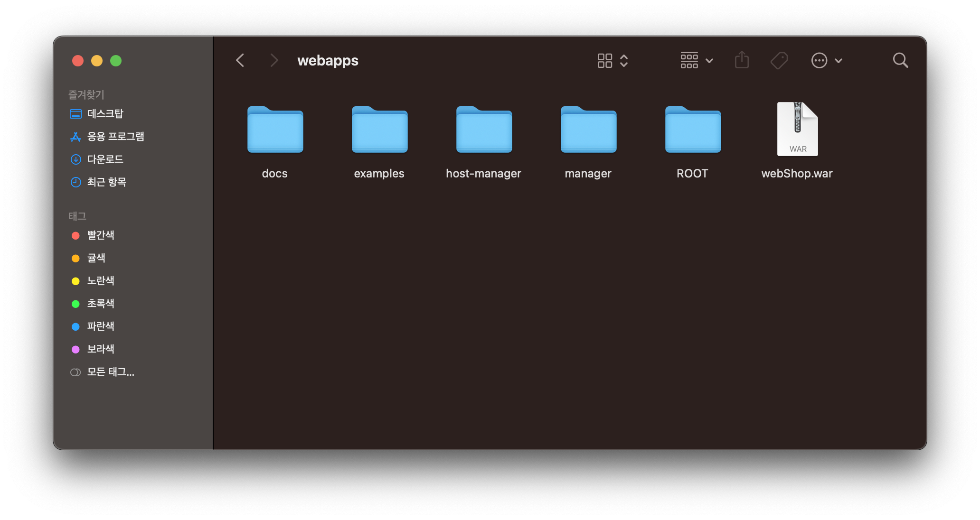Open 응용 프로그램 in the sidebar
Screen dimensions: 980x520
(115, 137)
